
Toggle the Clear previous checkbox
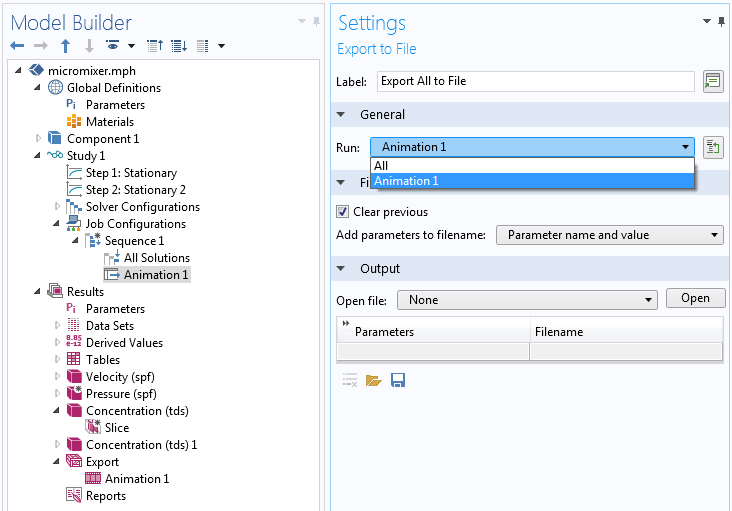pyautogui.click(x=343, y=212)
